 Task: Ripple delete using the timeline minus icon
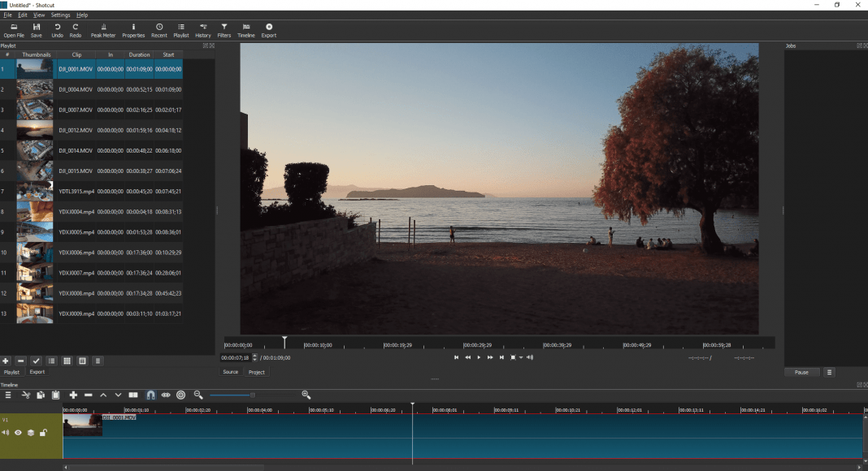tap(87, 395)
